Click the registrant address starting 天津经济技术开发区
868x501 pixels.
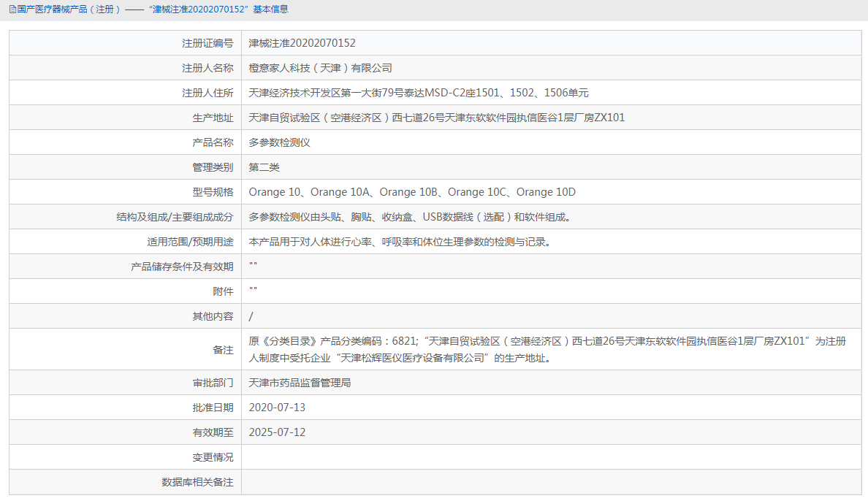[x=419, y=93]
